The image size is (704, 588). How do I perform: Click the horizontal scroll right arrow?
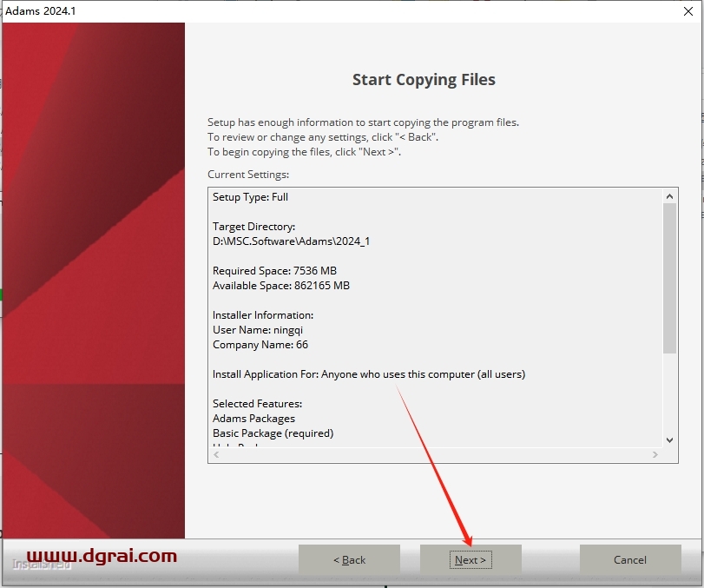pos(655,454)
